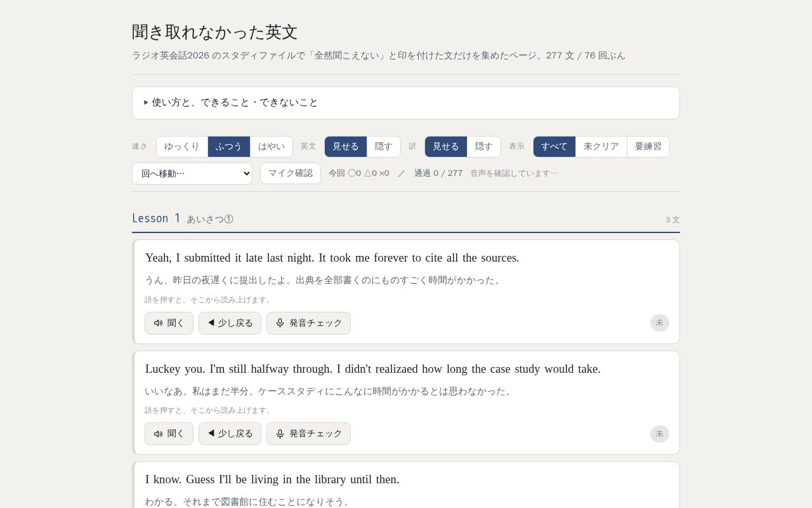Screen dimensions: 812x508
Task: Click the word 'forever' in the first sentence
Action: (391, 258)
